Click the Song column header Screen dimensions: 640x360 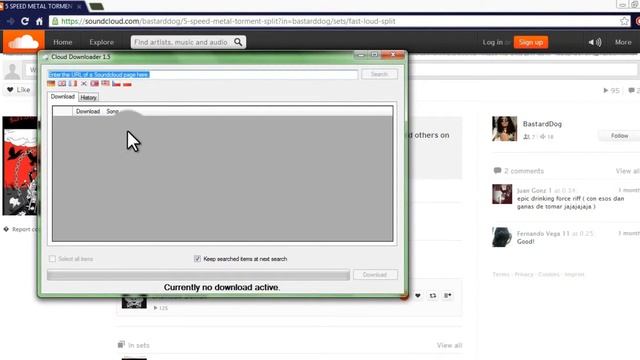[x=113, y=111]
